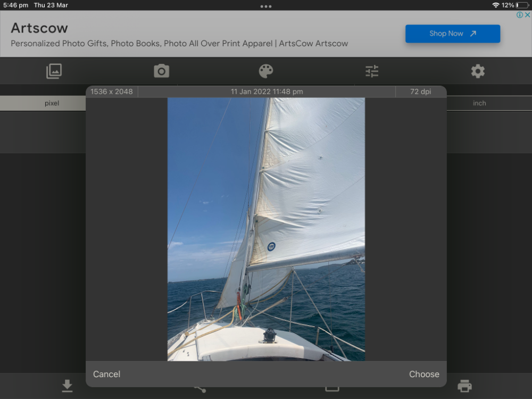Tap the sailboat photo preview
This screenshot has height=399, width=532.
(266, 229)
